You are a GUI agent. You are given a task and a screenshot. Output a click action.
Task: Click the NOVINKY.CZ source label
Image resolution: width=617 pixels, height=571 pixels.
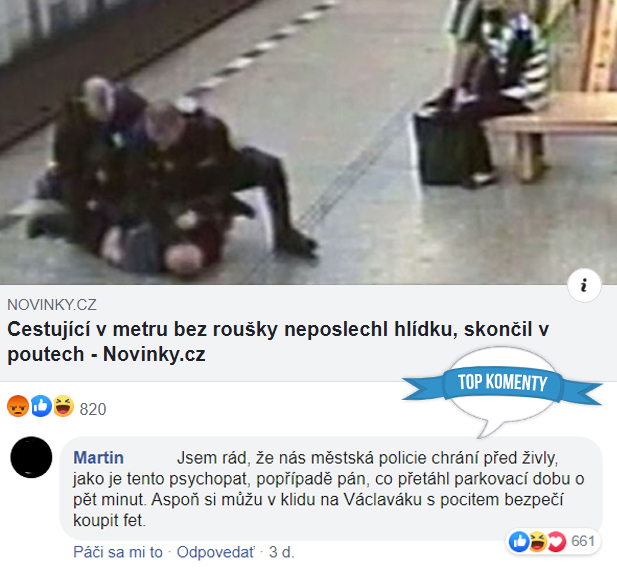pyautogui.click(x=52, y=305)
